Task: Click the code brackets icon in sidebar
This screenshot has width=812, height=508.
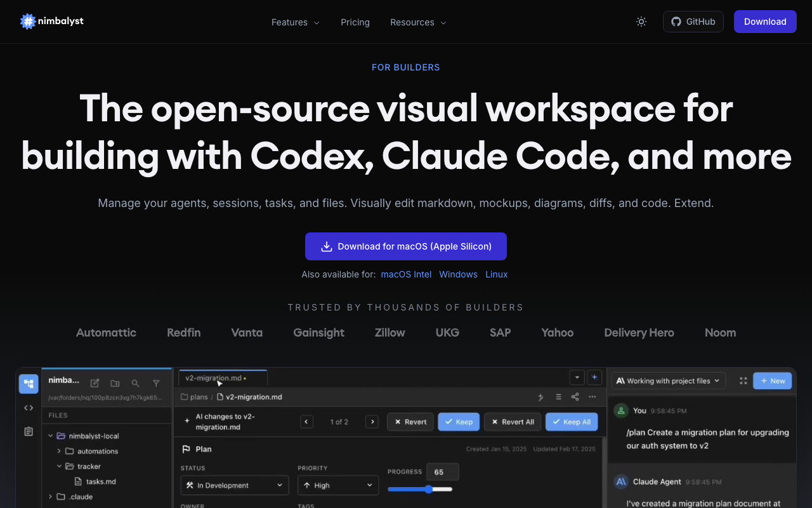Action: pos(29,408)
